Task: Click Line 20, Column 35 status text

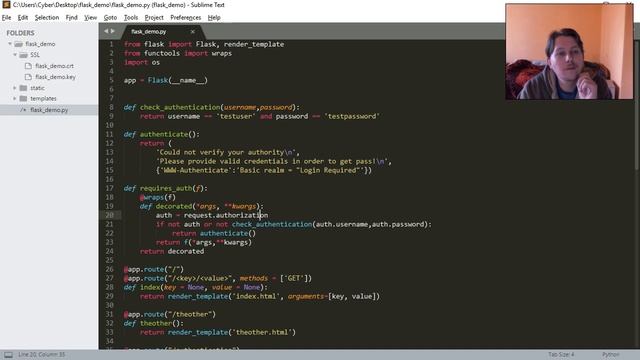Action: pyautogui.click(x=42, y=355)
